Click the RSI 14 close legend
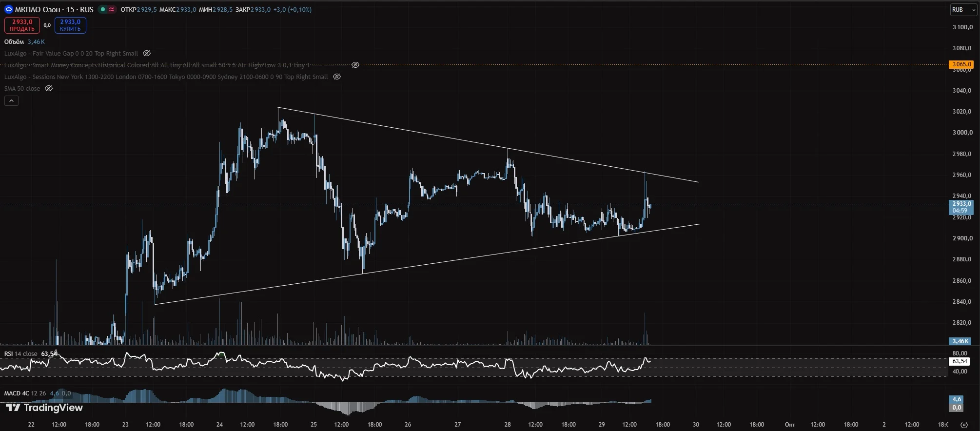This screenshot has height=431, width=980. 21,353
